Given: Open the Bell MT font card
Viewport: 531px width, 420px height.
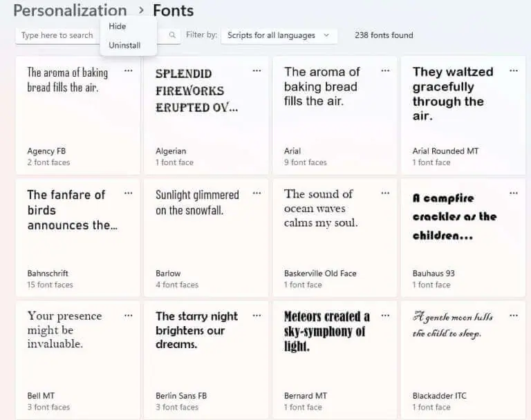Looking at the screenshot, I should coord(78,361).
